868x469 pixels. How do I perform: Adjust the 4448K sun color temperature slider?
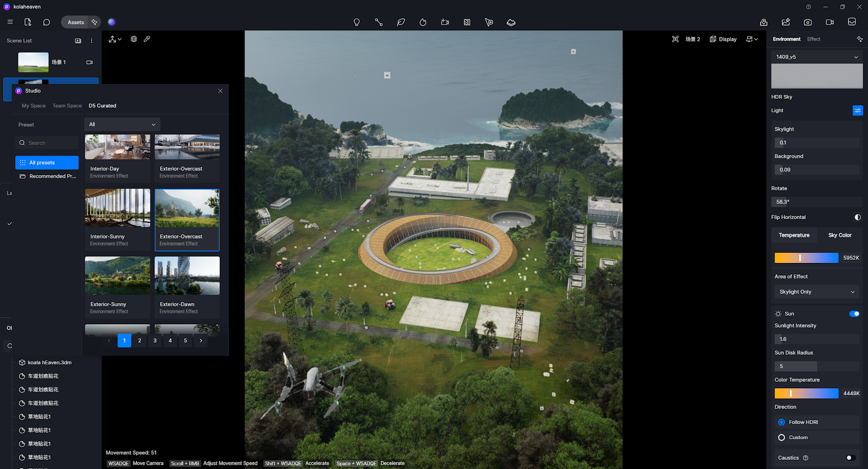coord(806,394)
